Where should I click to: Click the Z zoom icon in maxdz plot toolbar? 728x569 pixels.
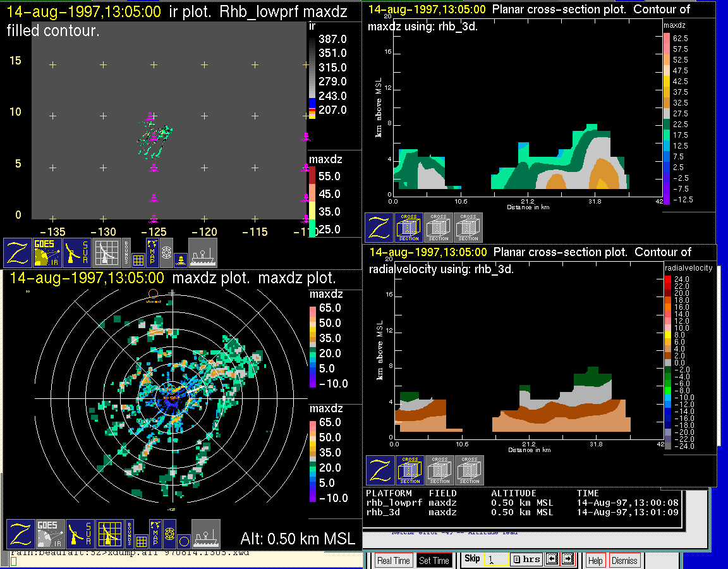(21, 534)
